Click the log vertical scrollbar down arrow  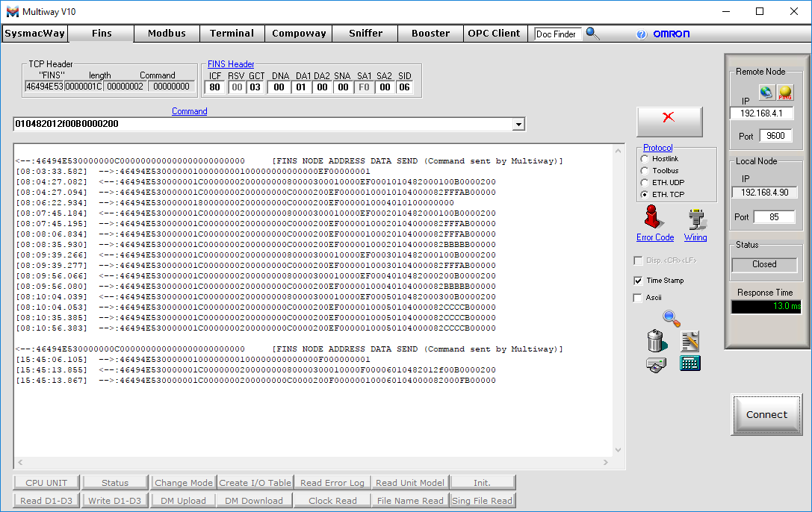click(x=618, y=450)
